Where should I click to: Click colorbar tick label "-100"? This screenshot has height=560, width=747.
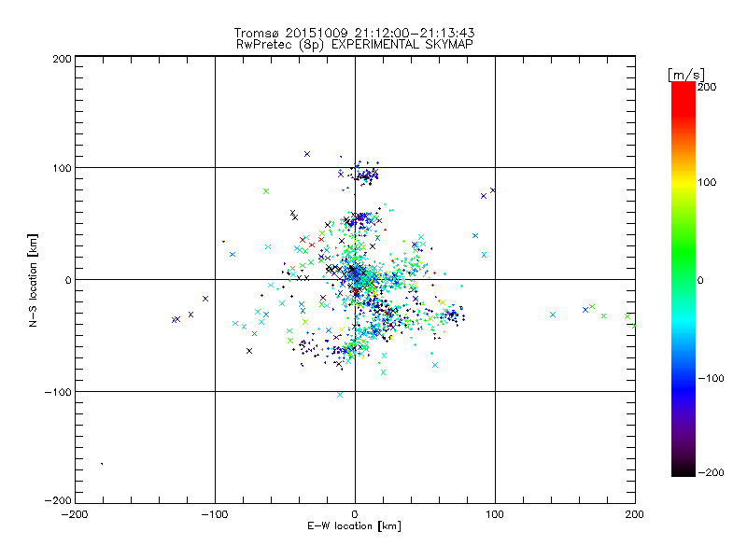pyautogui.click(x=711, y=378)
